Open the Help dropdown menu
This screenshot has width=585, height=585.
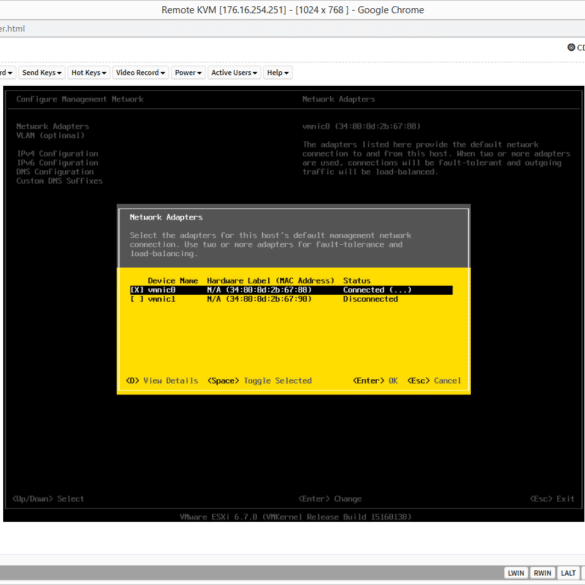coord(278,72)
